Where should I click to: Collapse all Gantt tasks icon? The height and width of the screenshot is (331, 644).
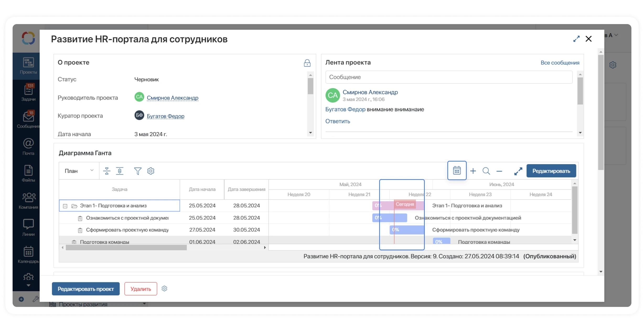(x=107, y=171)
